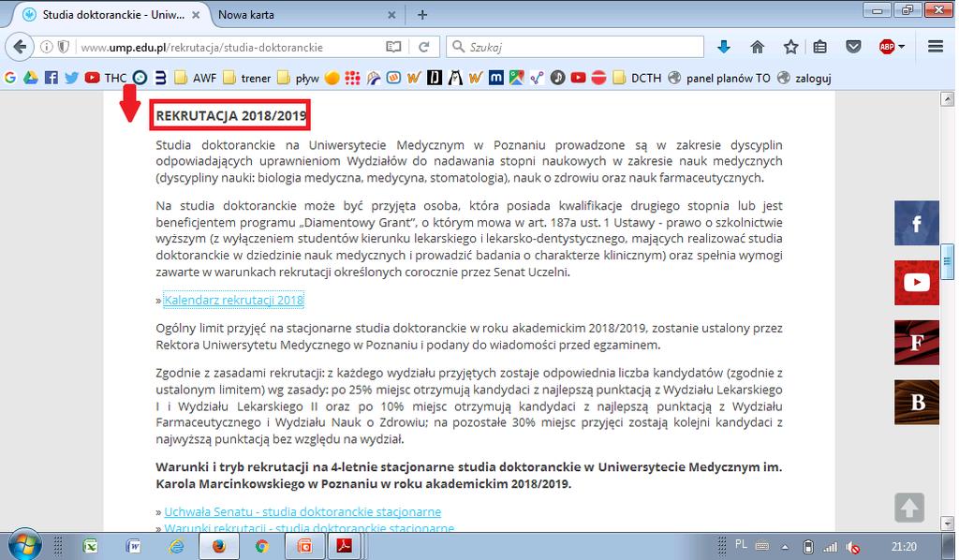This screenshot has height=560, width=959.
Task: Open the red no-entry sign bookmark
Action: pos(598,78)
